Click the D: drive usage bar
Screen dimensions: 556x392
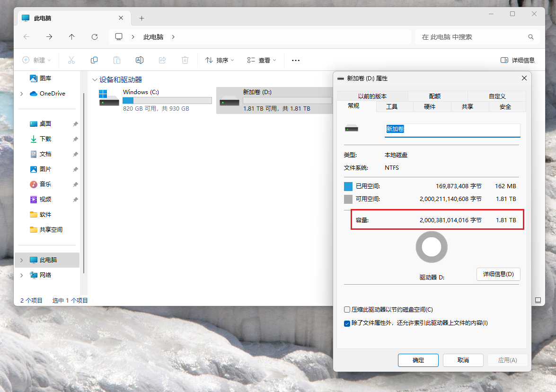(x=287, y=101)
